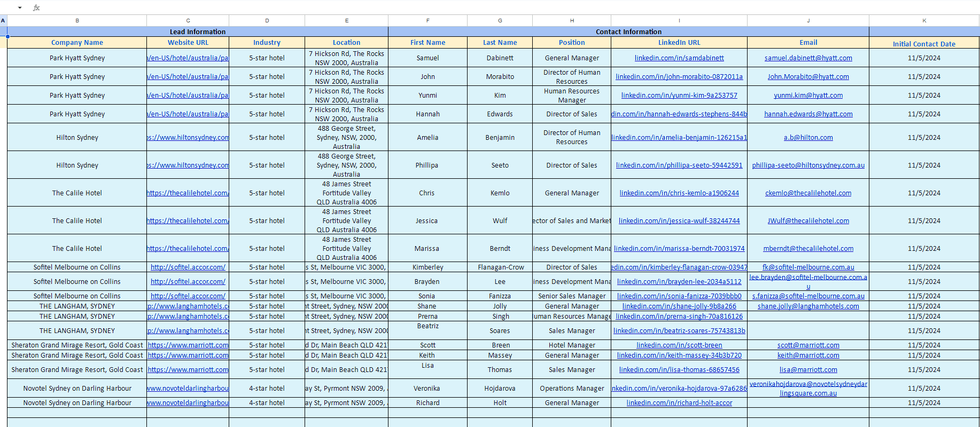
Task: Select the 'Wulf' last name cell
Action: (x=500, y=221)
